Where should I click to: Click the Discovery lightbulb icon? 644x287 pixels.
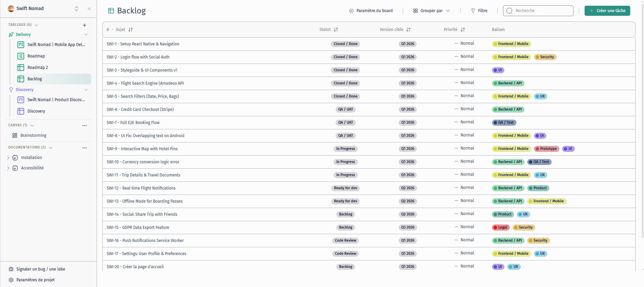coord(11,90)
